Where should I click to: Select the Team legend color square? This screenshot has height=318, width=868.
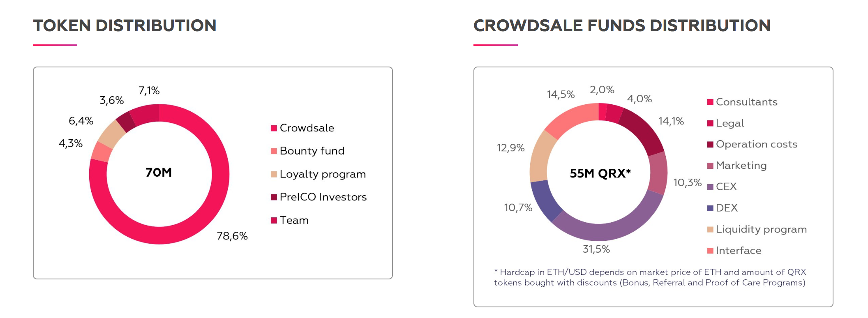274,221
